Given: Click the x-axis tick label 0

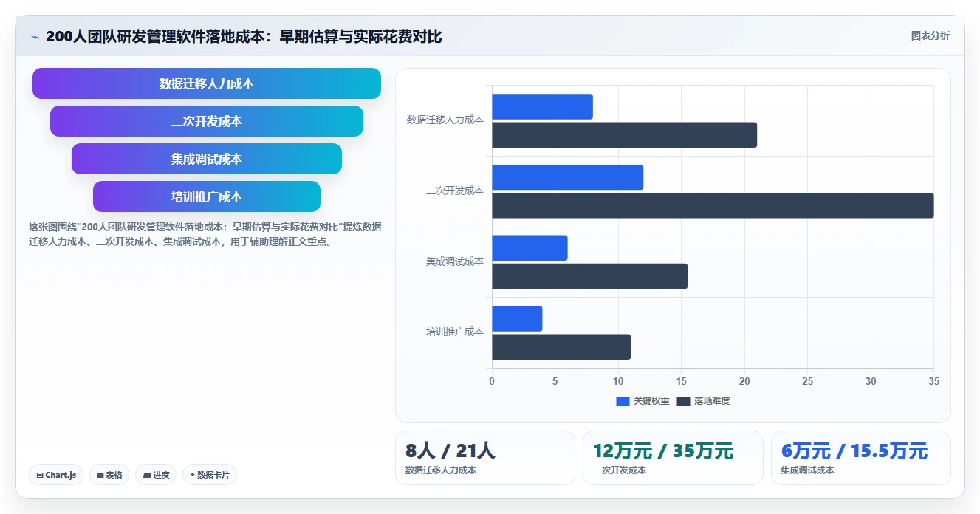Looking at the screenshot, I should coord(492,382).
